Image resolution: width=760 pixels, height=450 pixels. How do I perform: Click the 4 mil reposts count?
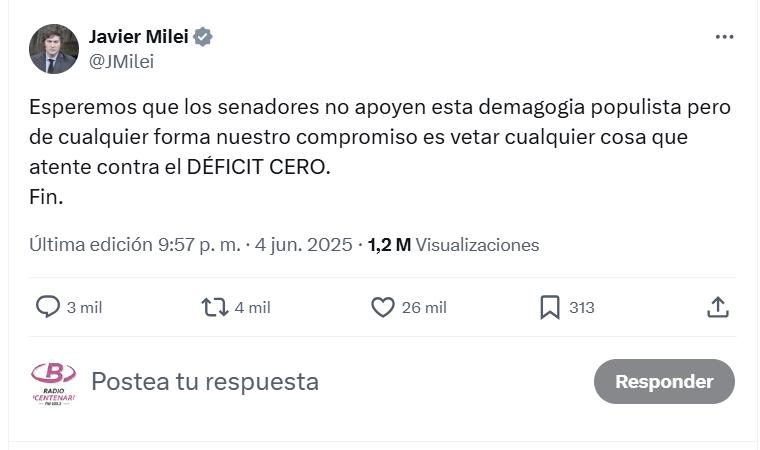[x=252, y=307]
